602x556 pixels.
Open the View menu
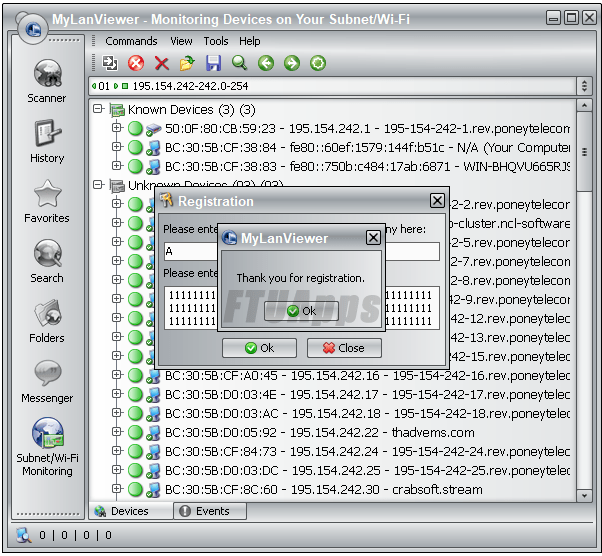[x=181, y=41]
